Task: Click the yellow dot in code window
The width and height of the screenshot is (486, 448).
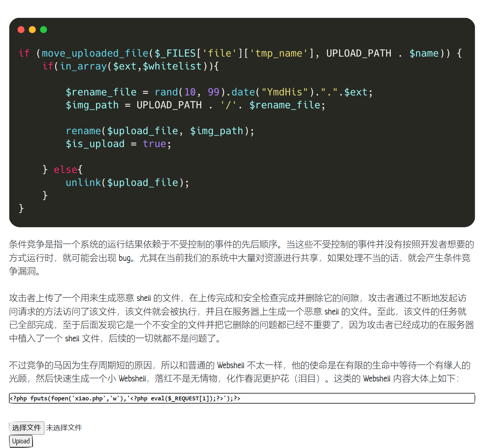Action: click(x=32, y=30)
